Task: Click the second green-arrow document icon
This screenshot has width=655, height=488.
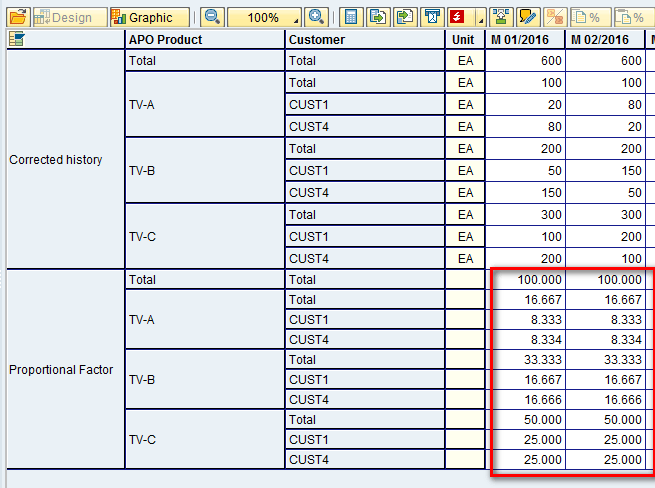Action: coord(403,17)
